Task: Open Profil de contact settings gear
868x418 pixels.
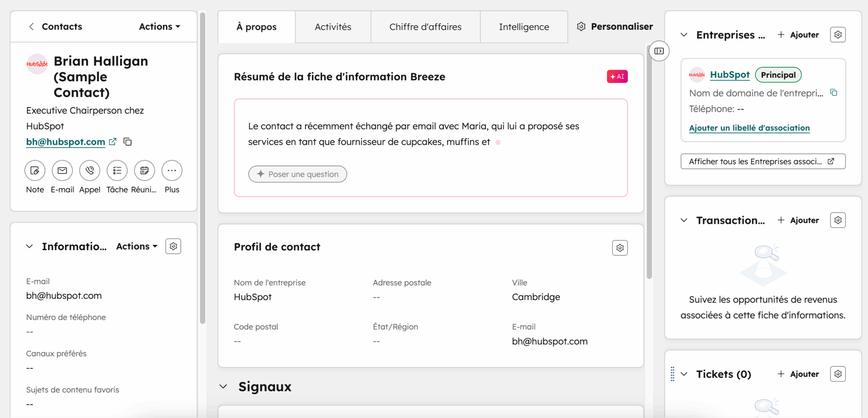Action: (620, 248)
